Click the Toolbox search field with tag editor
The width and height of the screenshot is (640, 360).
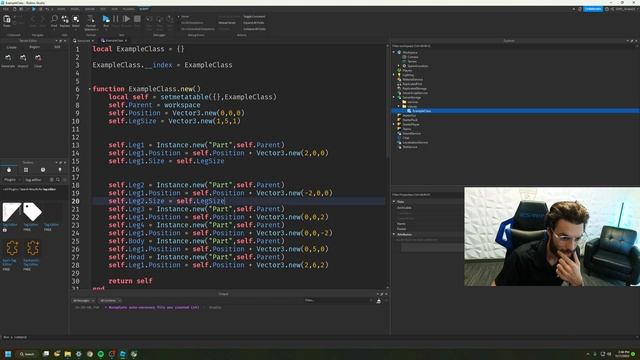point(37,180)
